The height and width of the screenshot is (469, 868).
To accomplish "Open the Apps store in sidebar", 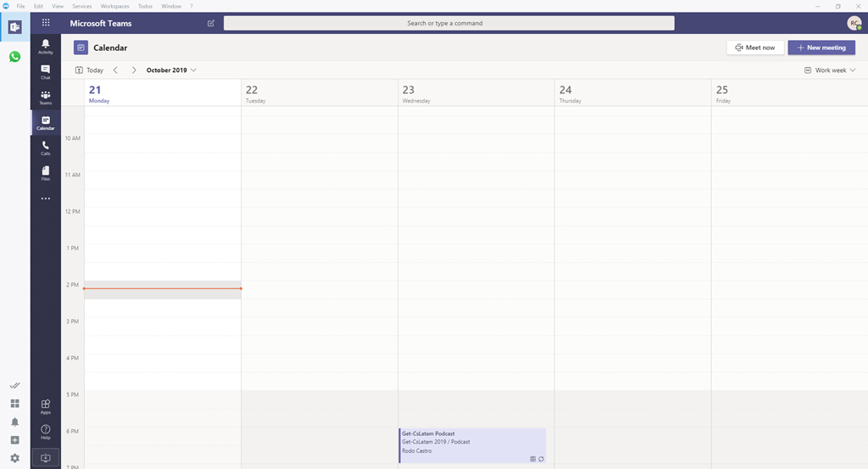I will pos(45,406).
